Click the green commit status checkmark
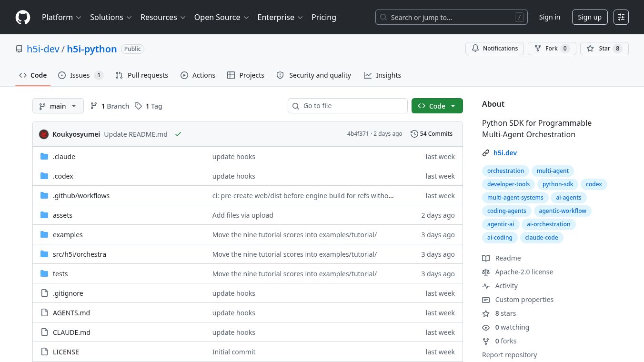 click(x=178, y=134)
